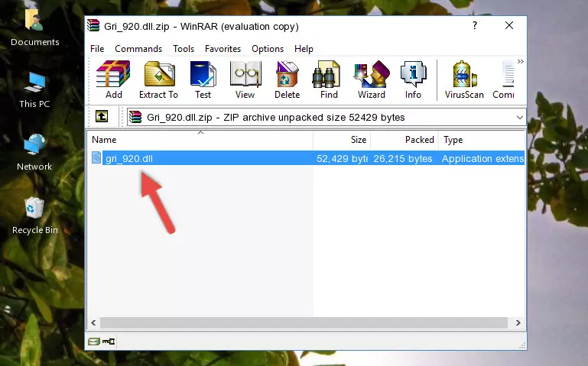Click the partially visible Comment toolbar icon
This screenshot has height=366, width=588.
[504, 79]
